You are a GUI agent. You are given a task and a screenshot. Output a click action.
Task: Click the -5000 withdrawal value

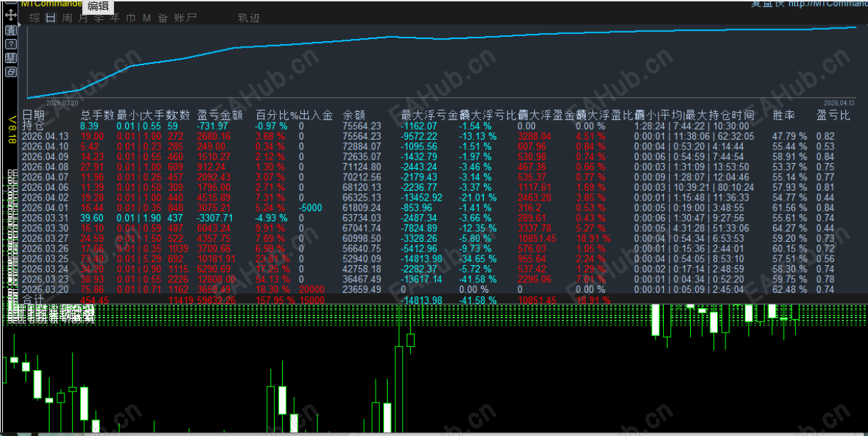311,208
